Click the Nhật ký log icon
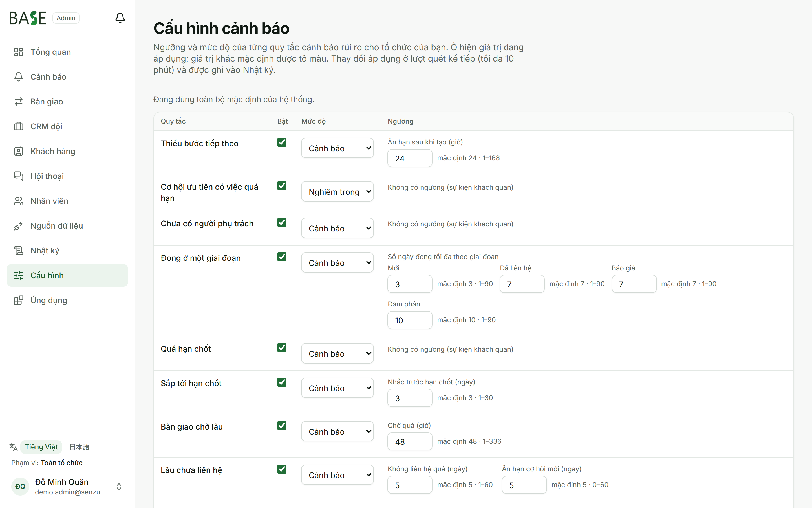 (x=18, y=251)
